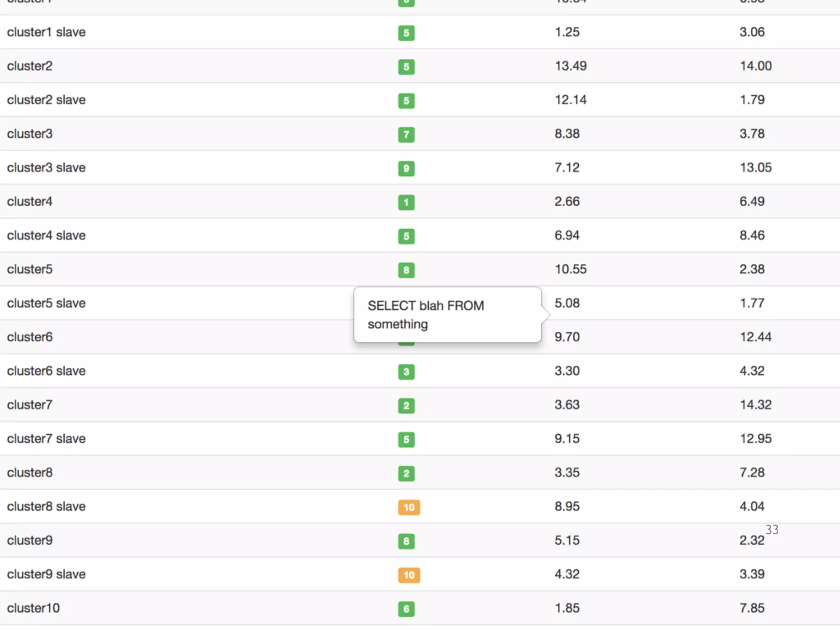Click the 3 badge for cluster6 slave
840x630 pixels.
[406, 372]
